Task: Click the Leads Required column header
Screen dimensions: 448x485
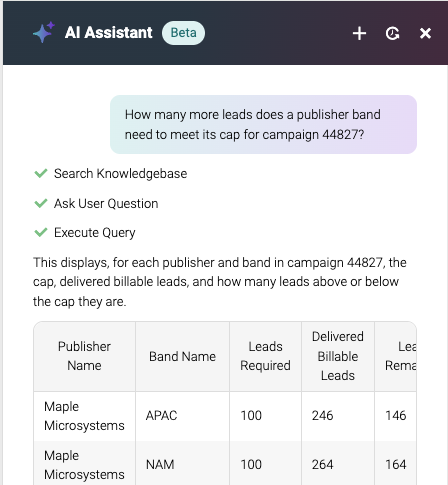Action: pyautogui.click(x=265, y=356)
